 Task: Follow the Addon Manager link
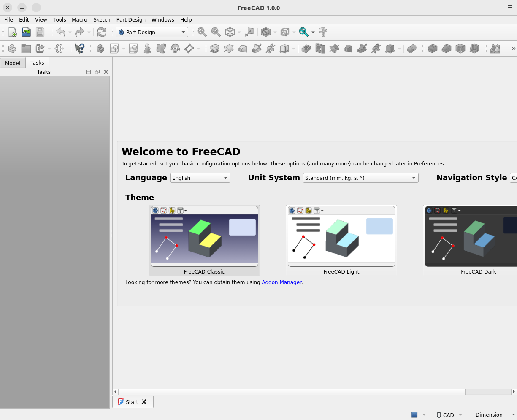(282, 282)
